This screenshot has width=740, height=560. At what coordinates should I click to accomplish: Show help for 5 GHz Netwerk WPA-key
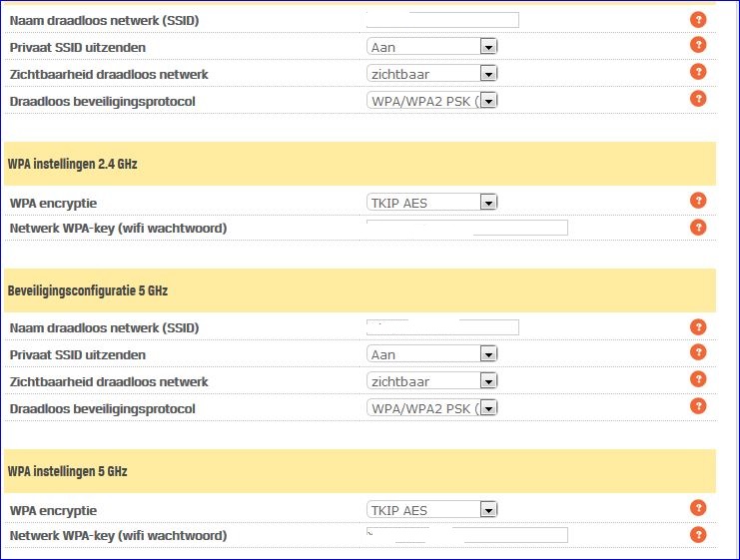click(698, 535)
